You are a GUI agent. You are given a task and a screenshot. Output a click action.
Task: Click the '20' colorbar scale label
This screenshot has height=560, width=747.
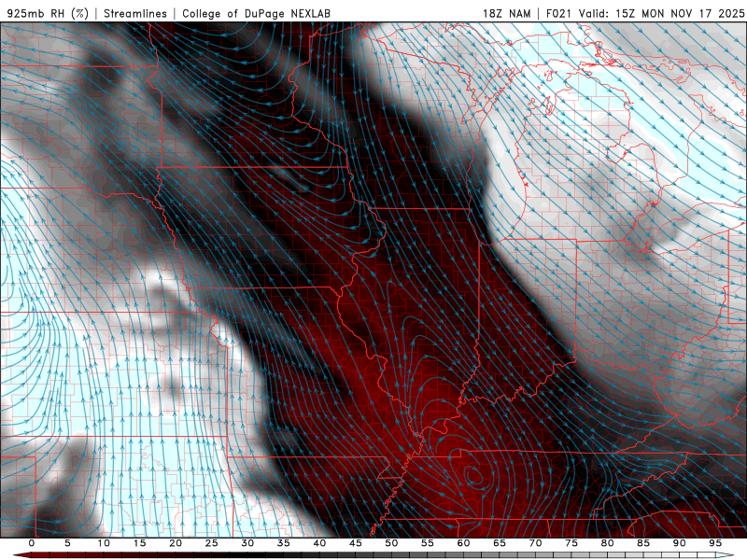tap(176, 543)
